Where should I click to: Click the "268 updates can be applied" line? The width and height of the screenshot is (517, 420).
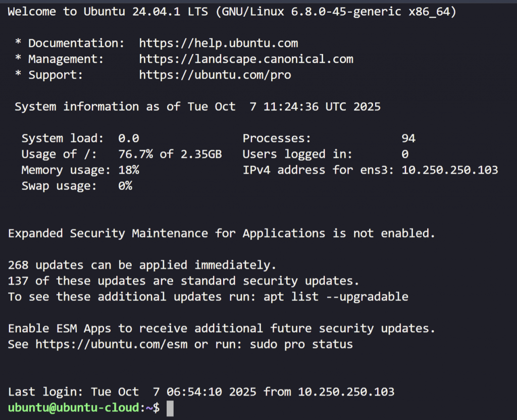tap(142, 265)
